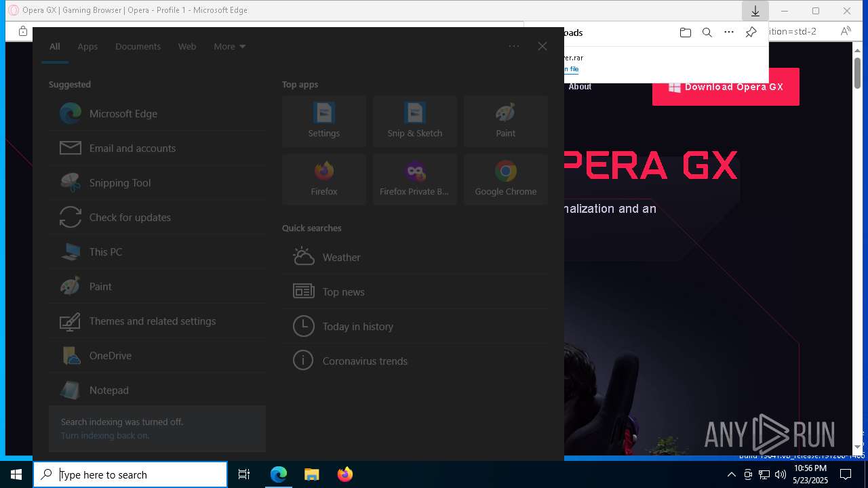Launch Snipping Tool from suggestions
868x488 pixels.
pos(157,183)
